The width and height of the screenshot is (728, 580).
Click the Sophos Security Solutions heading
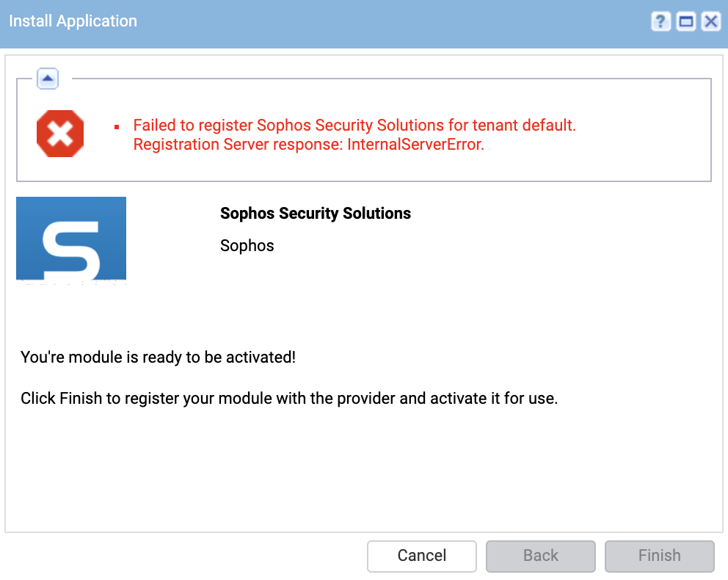pyautogui.click(x=316, y=213)
